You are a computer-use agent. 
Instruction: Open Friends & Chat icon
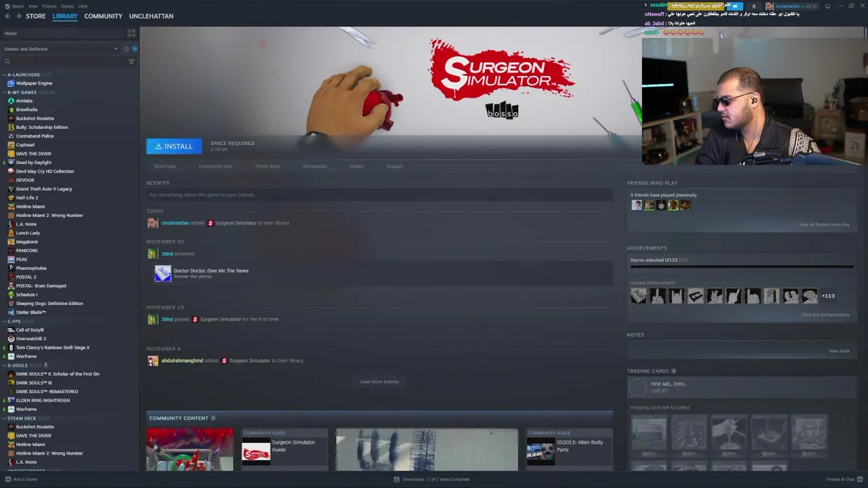(859, 479)
